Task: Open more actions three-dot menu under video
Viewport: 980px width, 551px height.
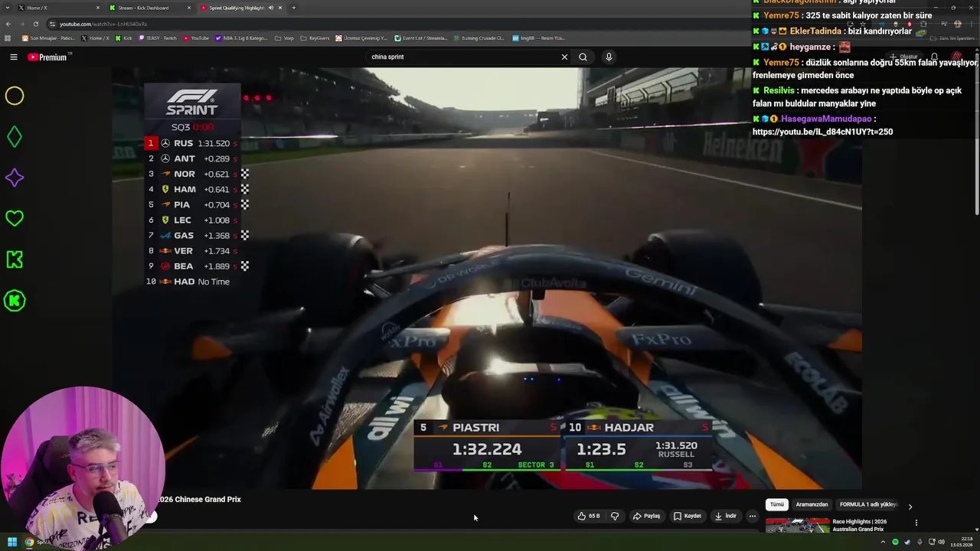Action: (752, 516)
